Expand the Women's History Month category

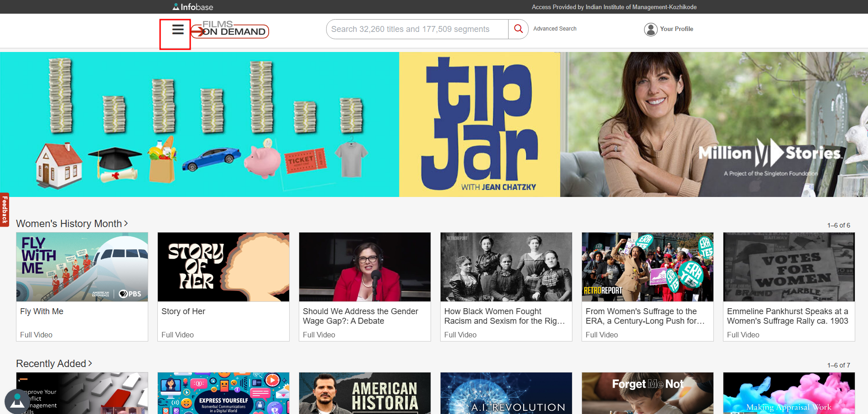[72, 223]
